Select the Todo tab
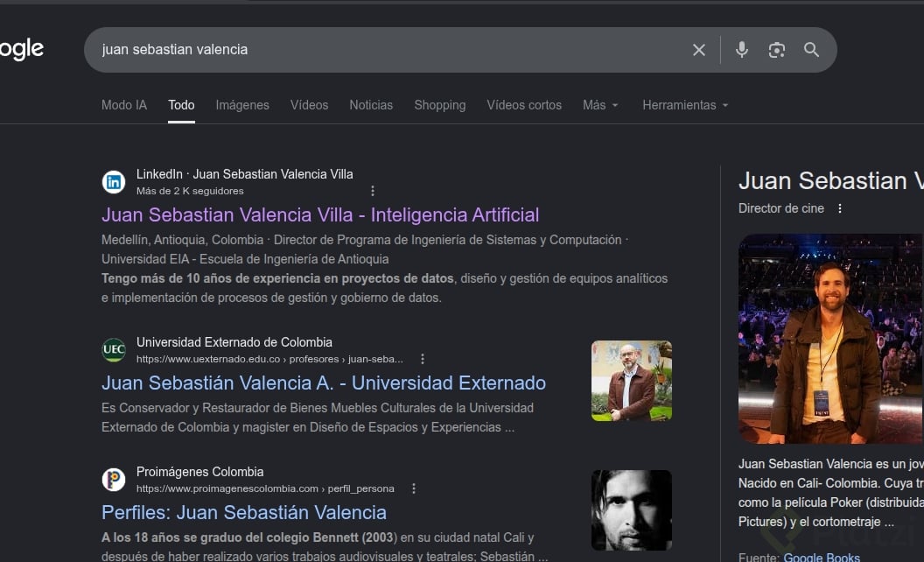Screen dimensions: 924x562 coord(181,105)
